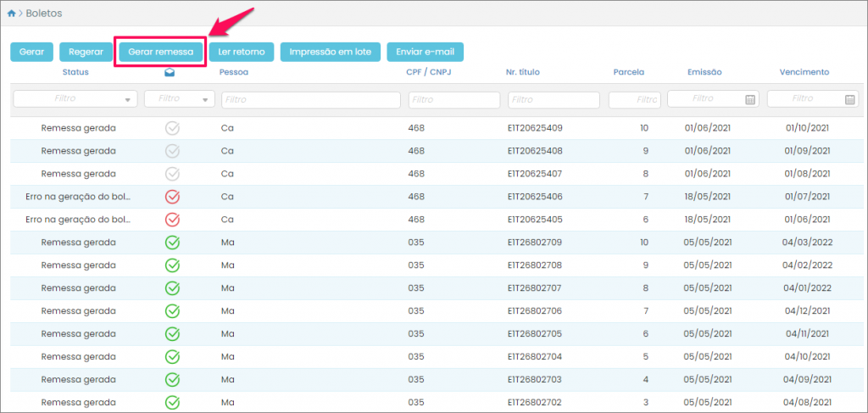
Task: Click the Enviar e-mail button
Action: 425,52
